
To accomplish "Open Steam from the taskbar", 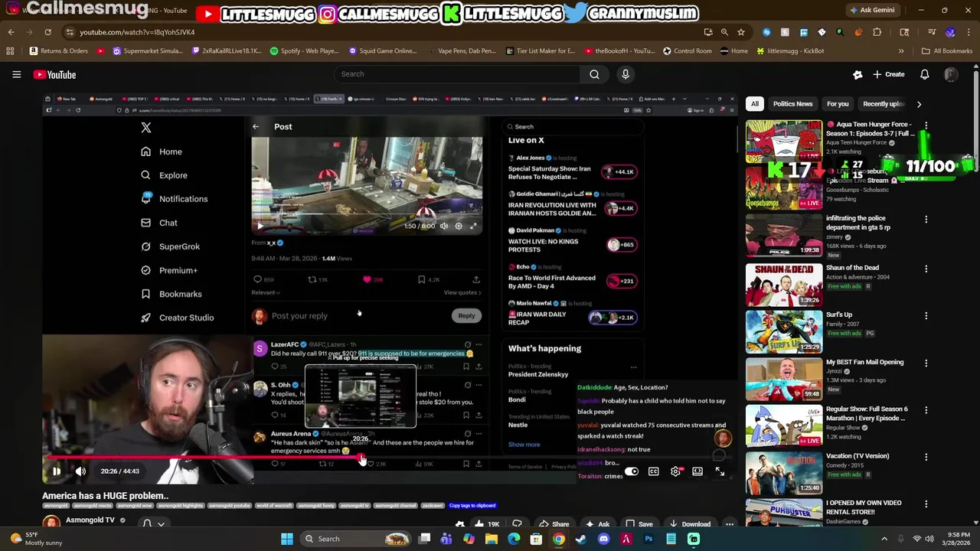I will pos(581,539).
